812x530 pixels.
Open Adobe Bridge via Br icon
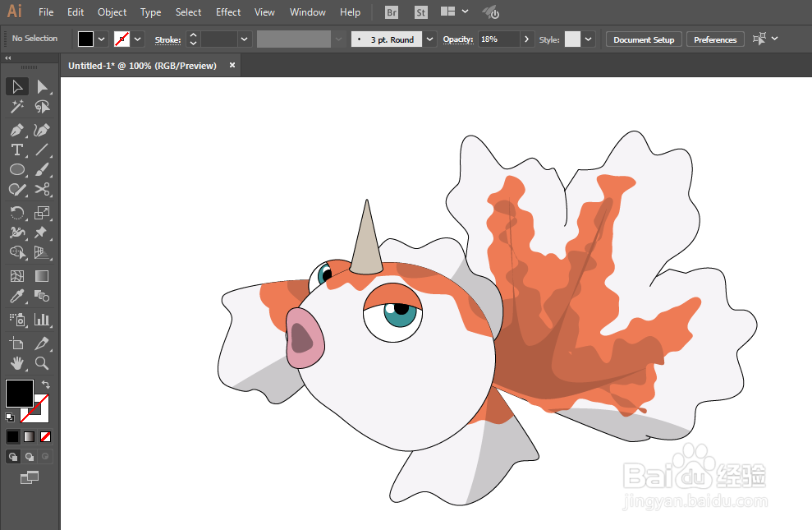click(392, 12)
